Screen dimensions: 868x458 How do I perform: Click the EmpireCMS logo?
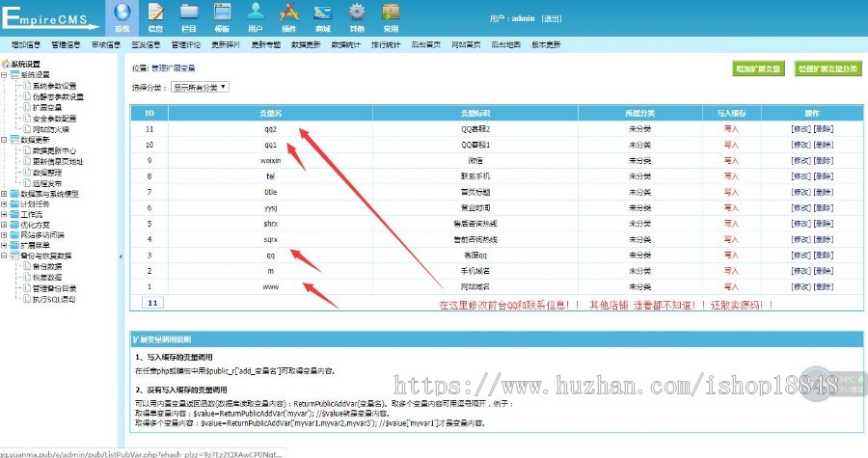(50, 17)
